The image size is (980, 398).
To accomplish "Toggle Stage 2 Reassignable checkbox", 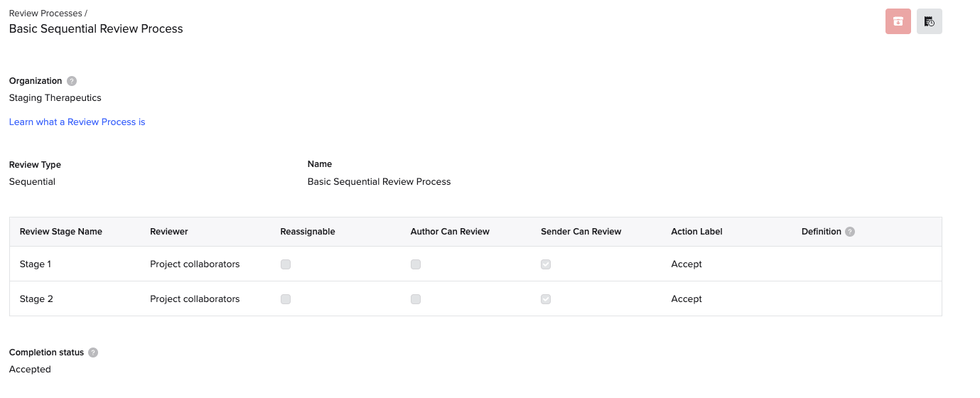I will pos(286,299).
